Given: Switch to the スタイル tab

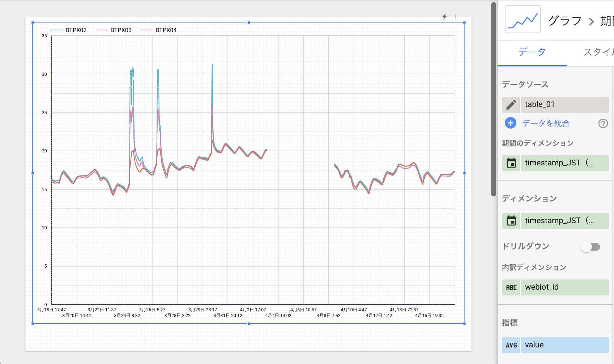Looking at the screenshot, I should (x=597, y=52).
